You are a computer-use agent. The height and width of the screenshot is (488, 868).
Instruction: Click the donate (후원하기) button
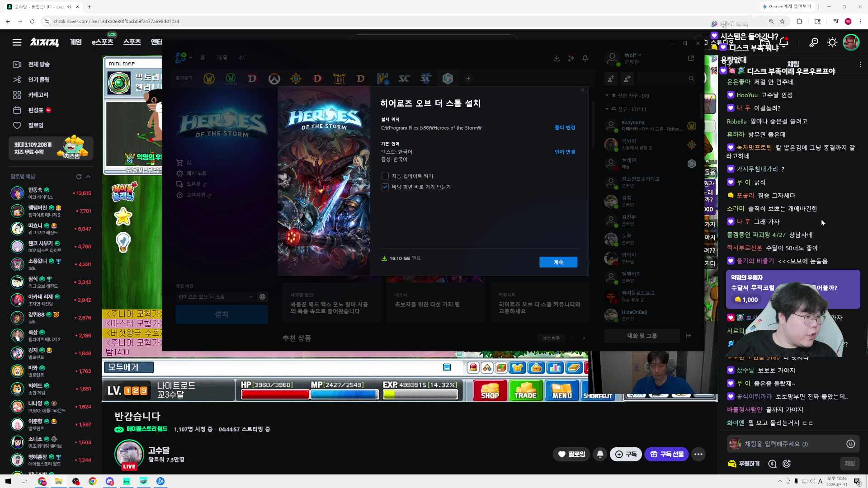click(744, 464)
